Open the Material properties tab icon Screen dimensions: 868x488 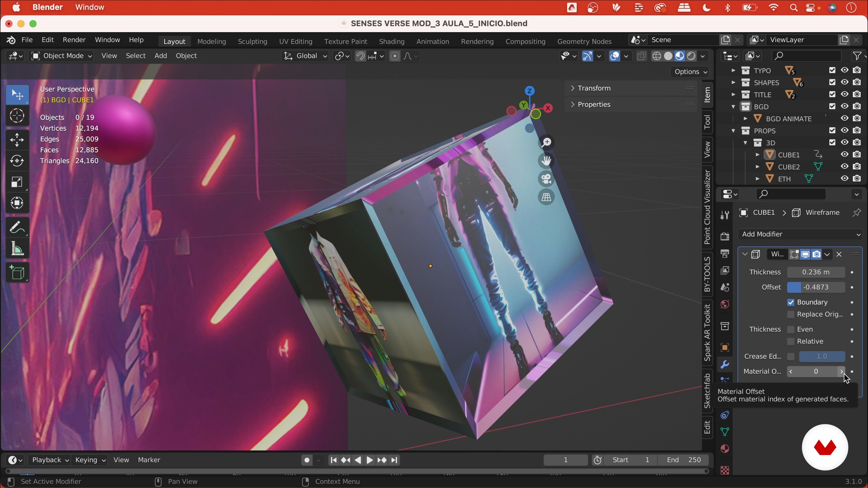click(725, 449)
